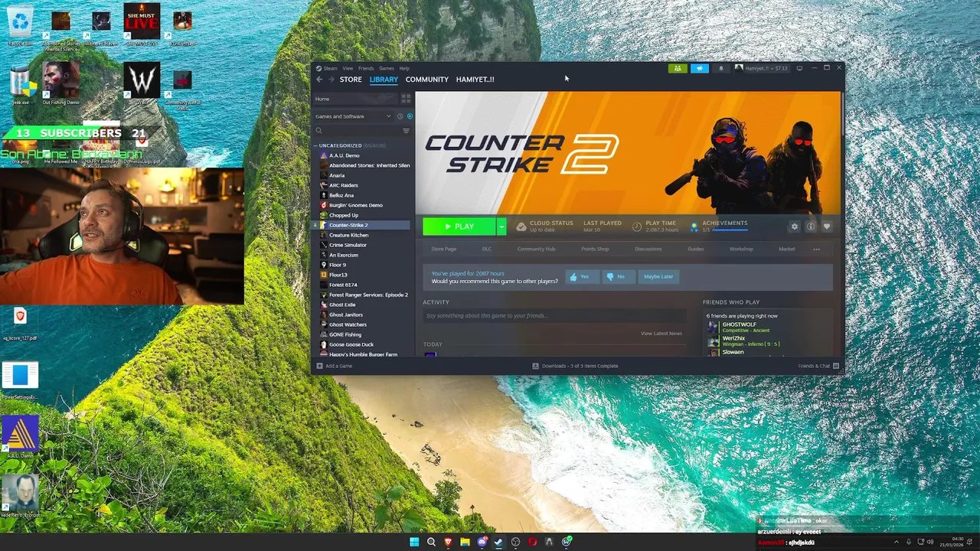Open the Steam icon on the taskbar
The width and height of the screenshot is (980, 551).
coord(498,542)
